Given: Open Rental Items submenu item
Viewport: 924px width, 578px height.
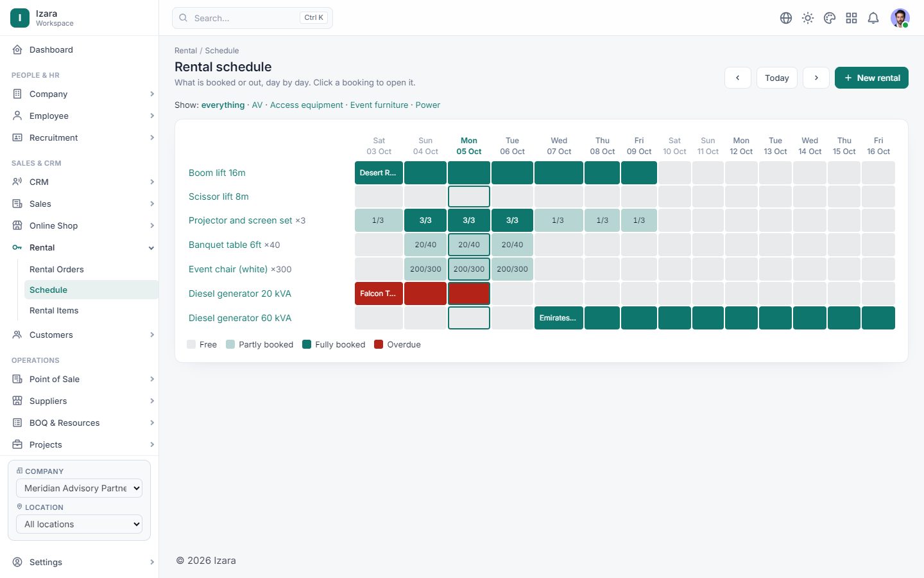Looking at the screenshot, I should pos(54,310).
